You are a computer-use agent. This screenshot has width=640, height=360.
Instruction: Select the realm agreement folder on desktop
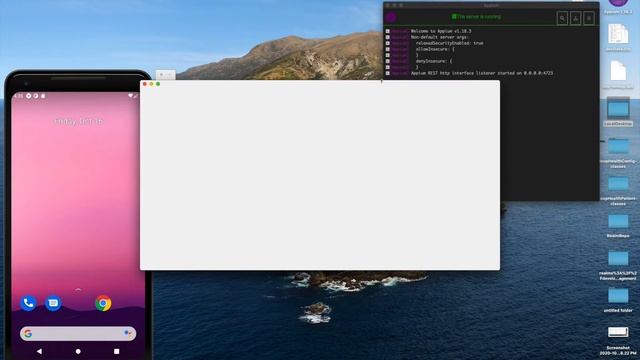618,265
